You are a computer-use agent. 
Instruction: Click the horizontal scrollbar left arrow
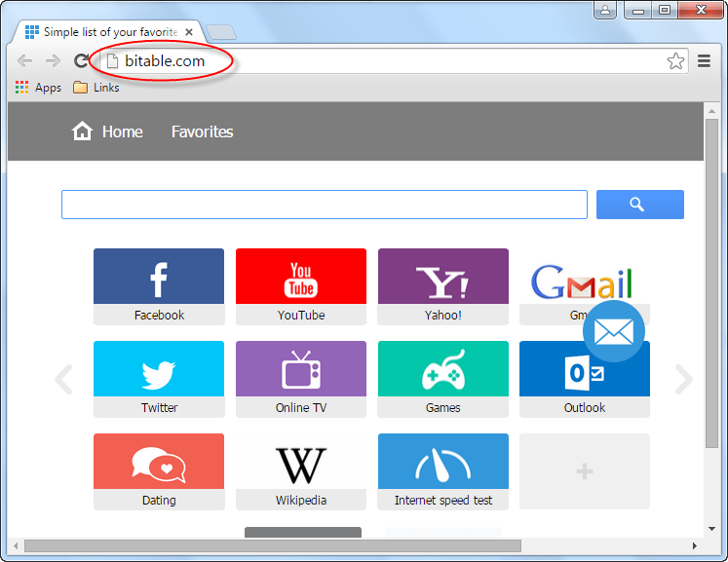coord(16,545)
